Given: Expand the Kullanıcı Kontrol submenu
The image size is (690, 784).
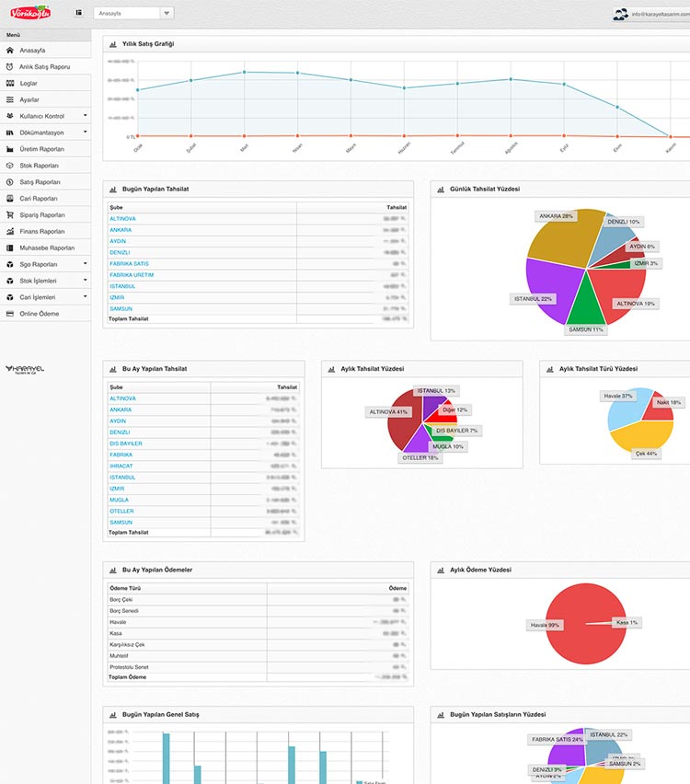Looking at the screenshot, I should click(x=85, y=116).
